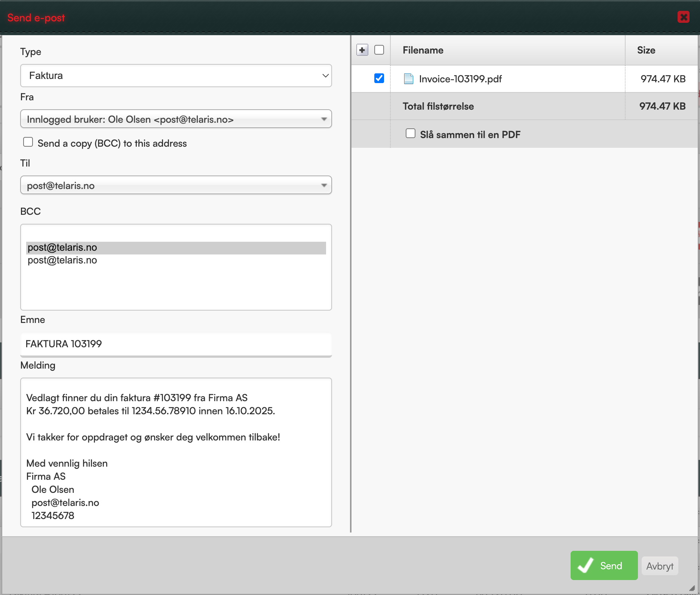Click the Emne subject field

(176, 344)
